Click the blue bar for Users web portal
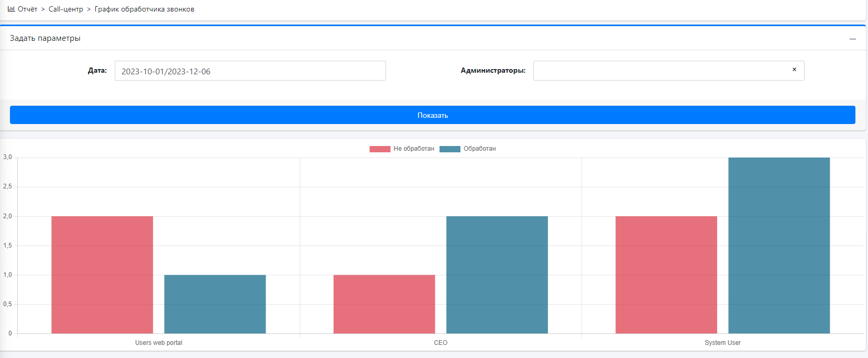The width and height of the screenshot is (868, 358). (x=215, y=304)
